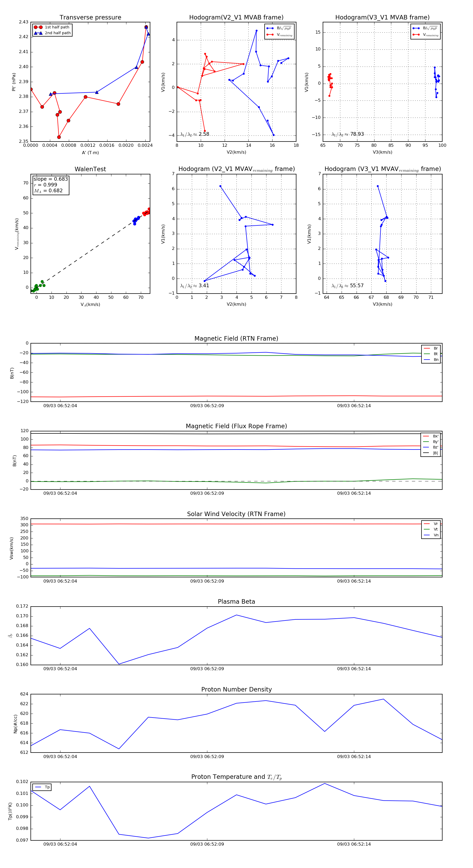
Task: Click the "Proton Number Density" title
Action: point(236,689)
